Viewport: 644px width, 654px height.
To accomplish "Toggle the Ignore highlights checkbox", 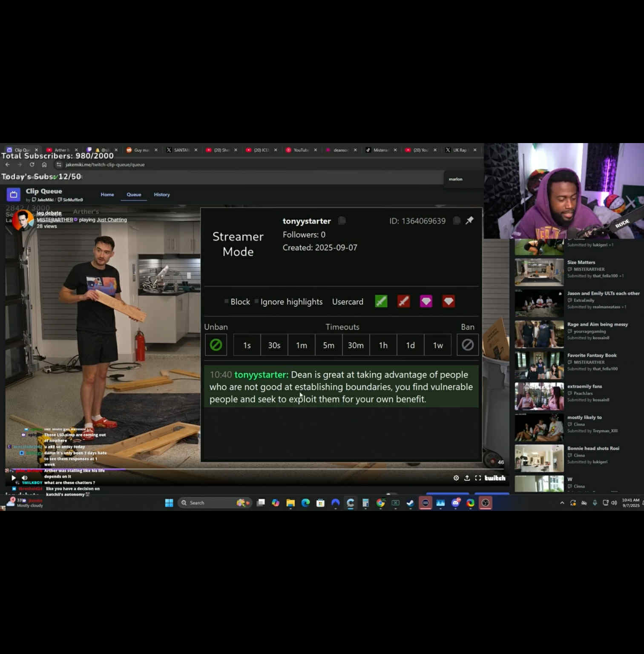I will click(x=256, y=301).
